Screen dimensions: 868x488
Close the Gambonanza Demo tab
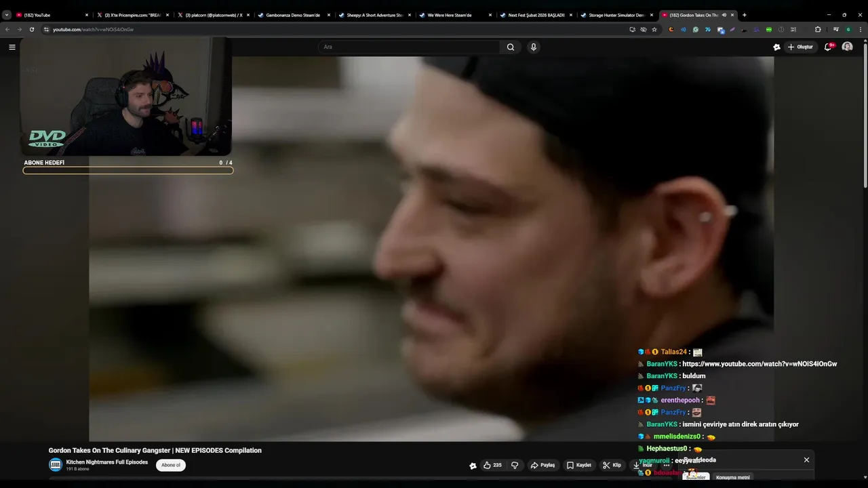pyautogui.click(x=328, y=15)
